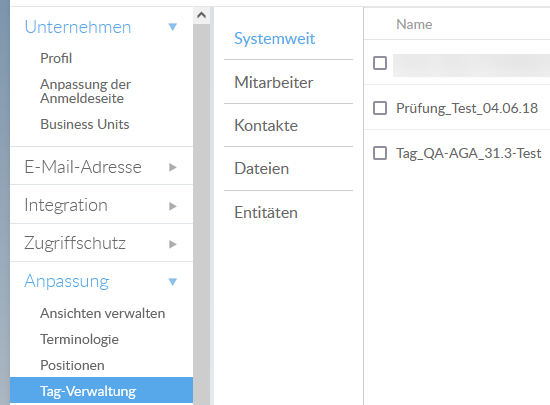Click the tag name Tag_QA-AGA_31.3-Test

pos(469,154)
